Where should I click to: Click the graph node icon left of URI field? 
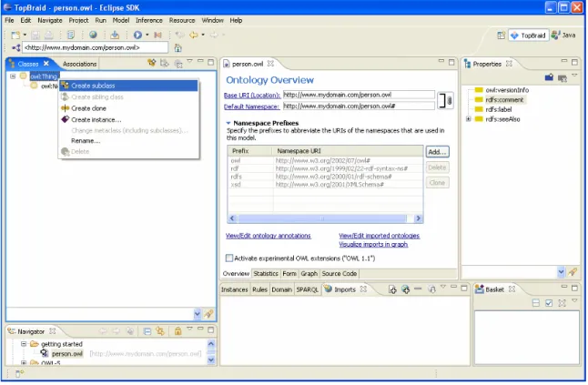tap(15, 47)
